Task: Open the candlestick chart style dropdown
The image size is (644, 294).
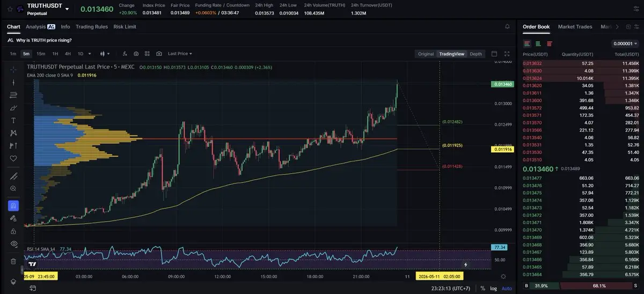Action: click(x=105, y=54)
